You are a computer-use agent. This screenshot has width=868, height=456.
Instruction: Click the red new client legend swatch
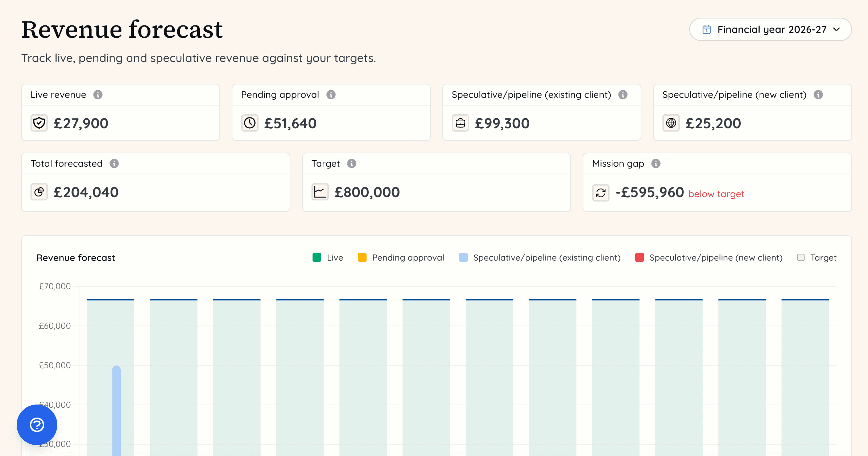click(640, 257)
